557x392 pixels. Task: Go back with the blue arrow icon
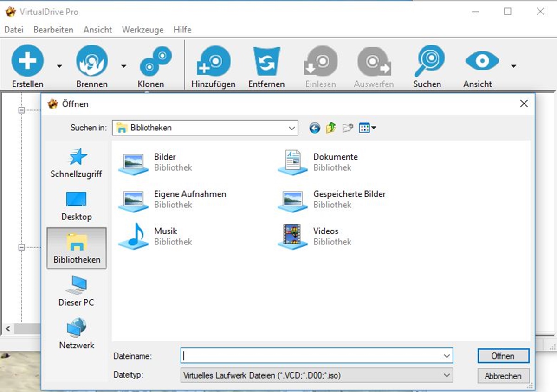click(315, 128)
